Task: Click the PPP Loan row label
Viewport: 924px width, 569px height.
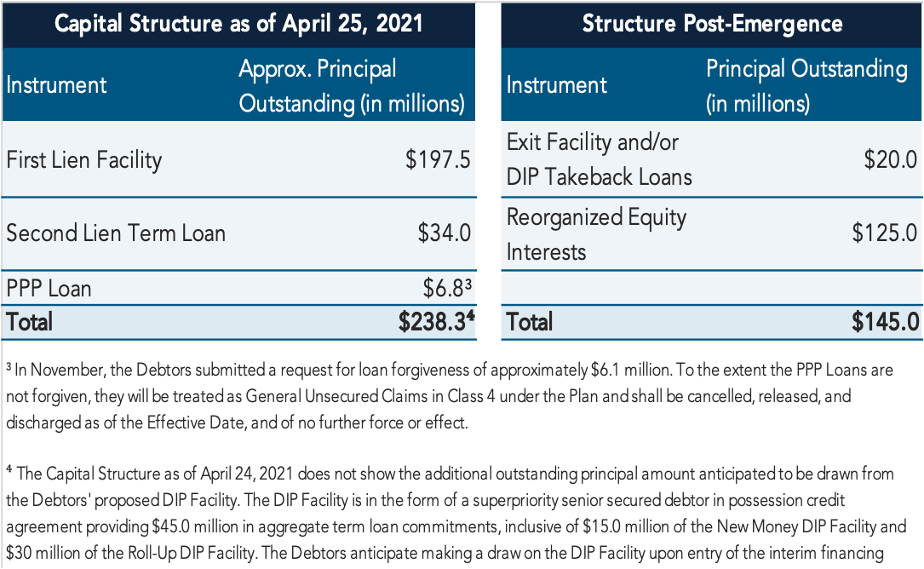Action: click(49, 289)
